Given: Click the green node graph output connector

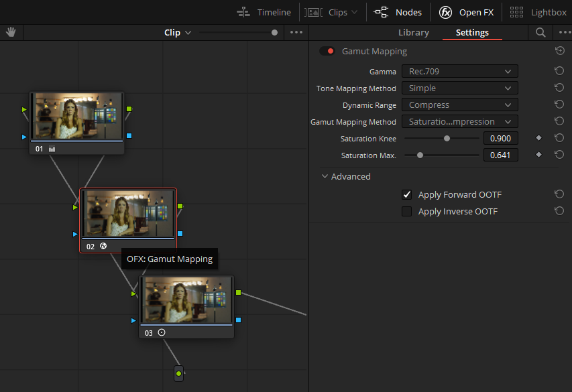Looking at the screenshot, I should pyautogui.click(x=178, y=373).
